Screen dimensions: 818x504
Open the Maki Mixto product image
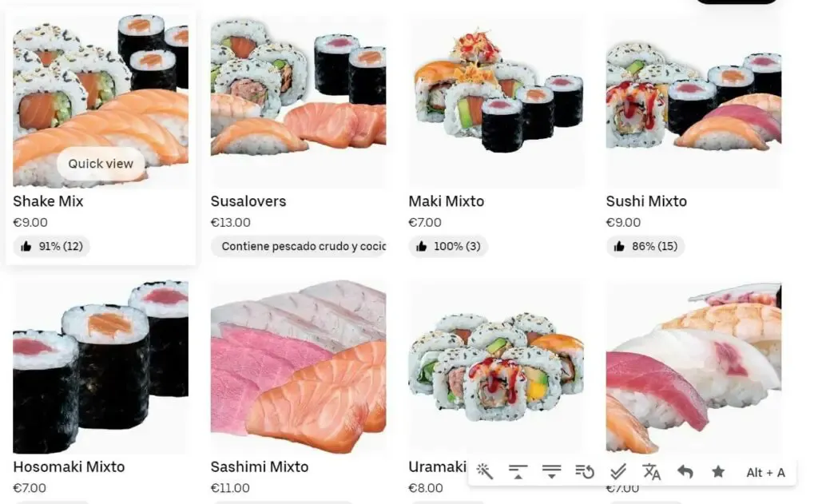coord(496,101)
